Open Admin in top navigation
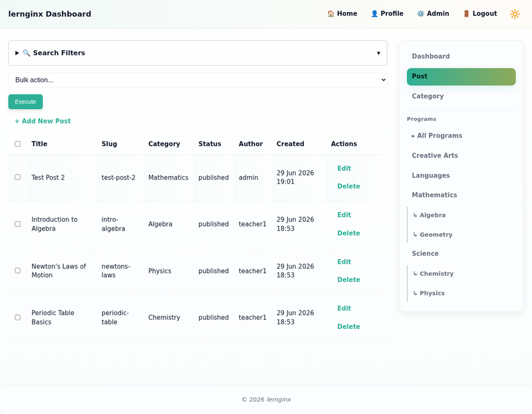 [433, 13]
